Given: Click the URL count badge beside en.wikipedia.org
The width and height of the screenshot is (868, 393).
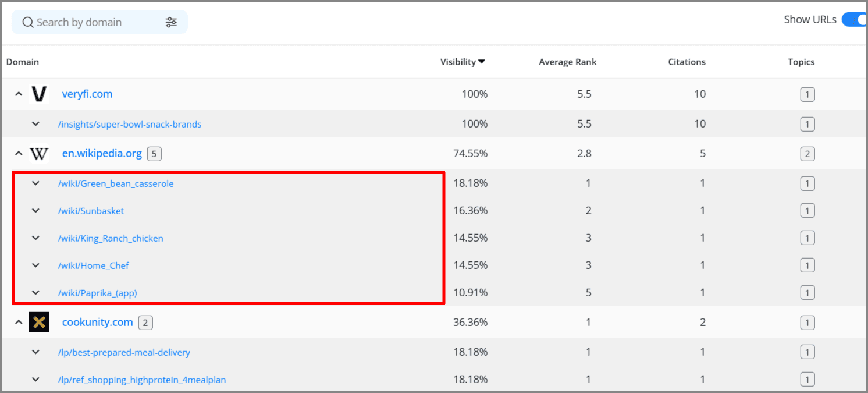Looking at the screenshot, I should tap(154, 154).
